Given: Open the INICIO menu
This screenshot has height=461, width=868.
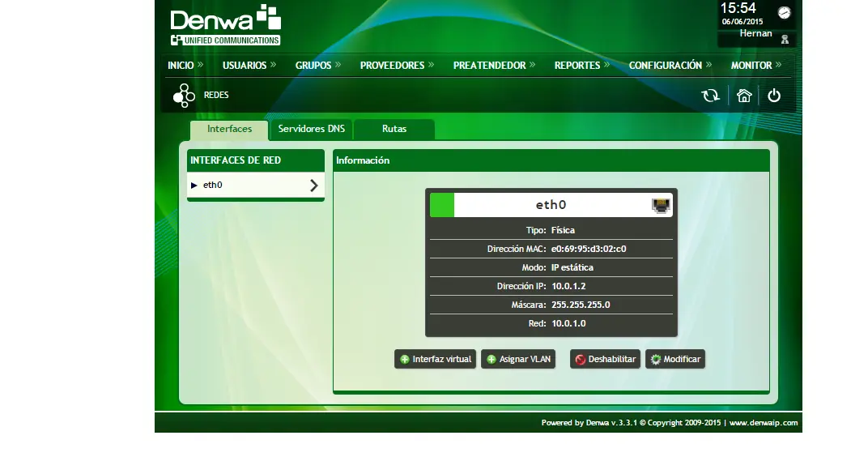Looking at the screenshot, I should click(185, 66).
